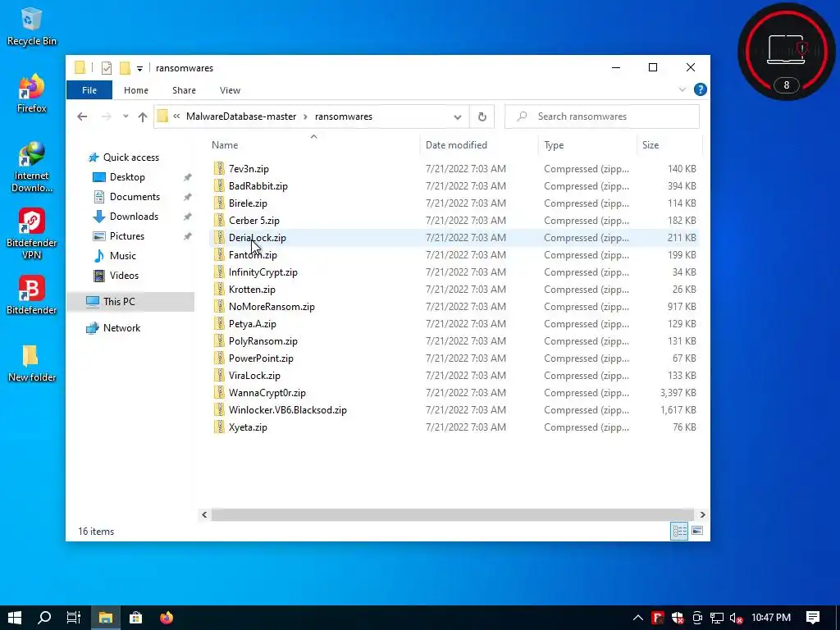Open the Share ribbon tab
Screen dimensions: 840x630
click(184, 90)
